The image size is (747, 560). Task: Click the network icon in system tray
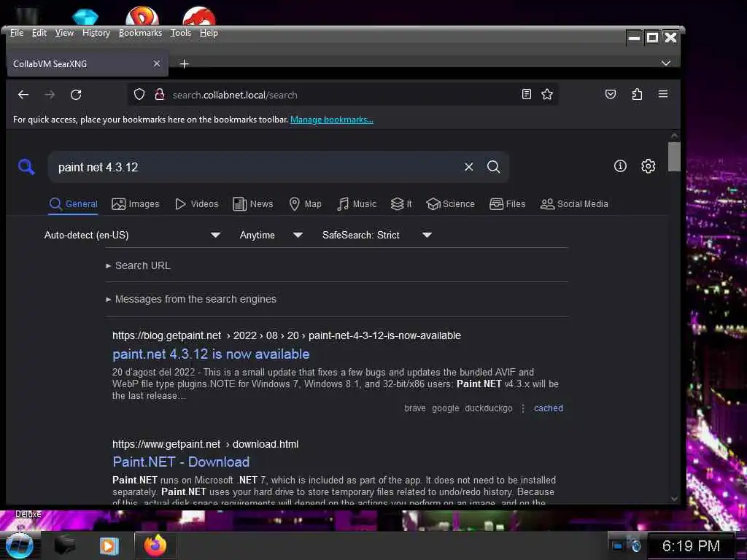click(x=635, y=544)
